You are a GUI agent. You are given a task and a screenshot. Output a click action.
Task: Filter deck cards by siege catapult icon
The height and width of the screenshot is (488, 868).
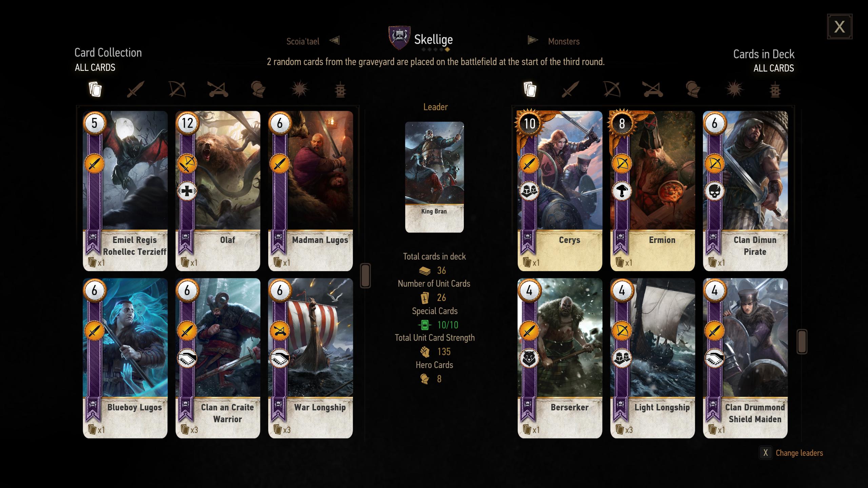653,89
